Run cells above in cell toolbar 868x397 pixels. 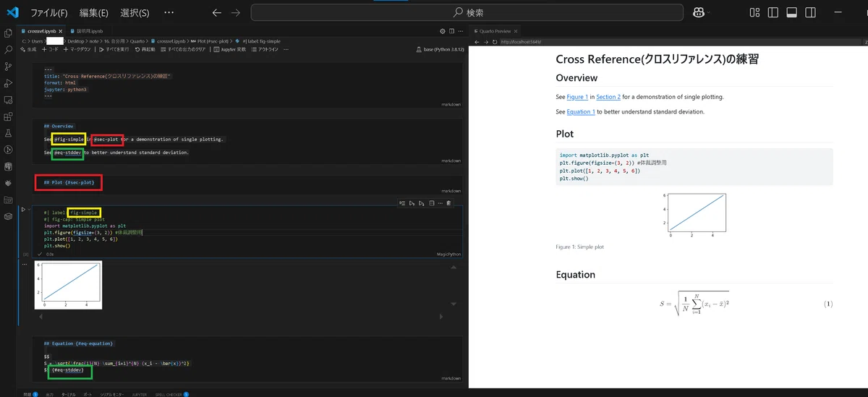coord(412,203)
